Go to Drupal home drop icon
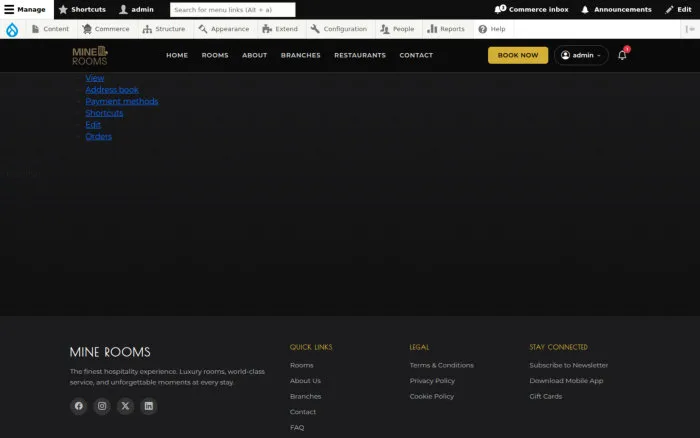Viewport: 700px width, 438px height. [x=12, y=29]
